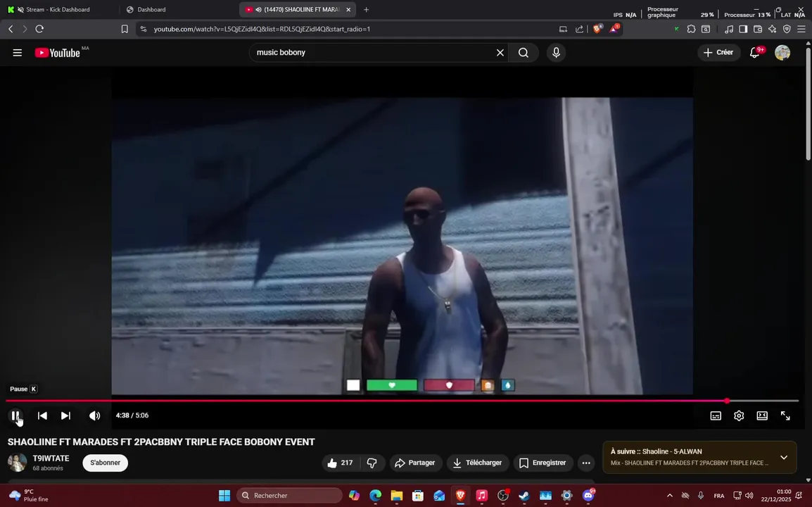Open the YouTube account avatar menu

pos(782,52)
